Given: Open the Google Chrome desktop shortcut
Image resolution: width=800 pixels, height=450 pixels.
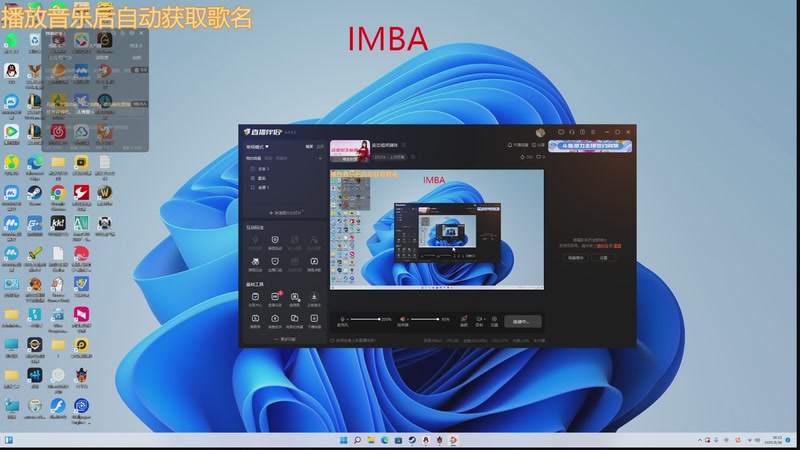Looking at the screenshot, I should (x=58, y=194).
